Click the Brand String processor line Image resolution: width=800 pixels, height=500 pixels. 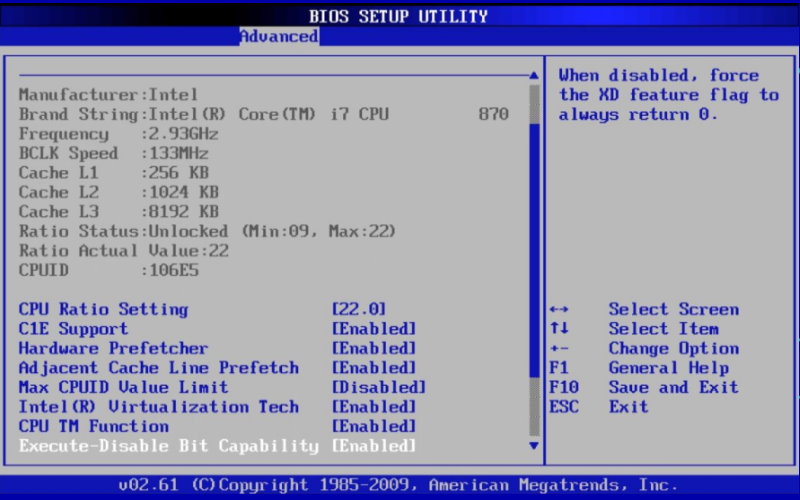(x=264, y=114)
